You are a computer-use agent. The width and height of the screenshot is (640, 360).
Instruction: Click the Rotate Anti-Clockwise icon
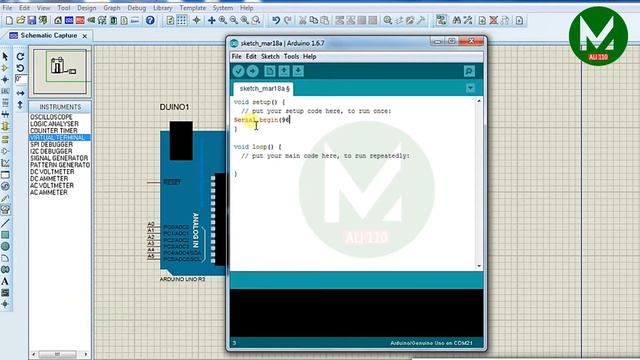tap(20, 68)
